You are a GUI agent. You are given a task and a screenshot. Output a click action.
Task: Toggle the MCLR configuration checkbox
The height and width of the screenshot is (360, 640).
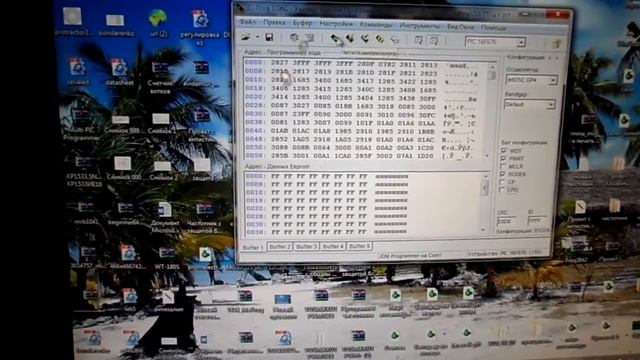[503, 167]
